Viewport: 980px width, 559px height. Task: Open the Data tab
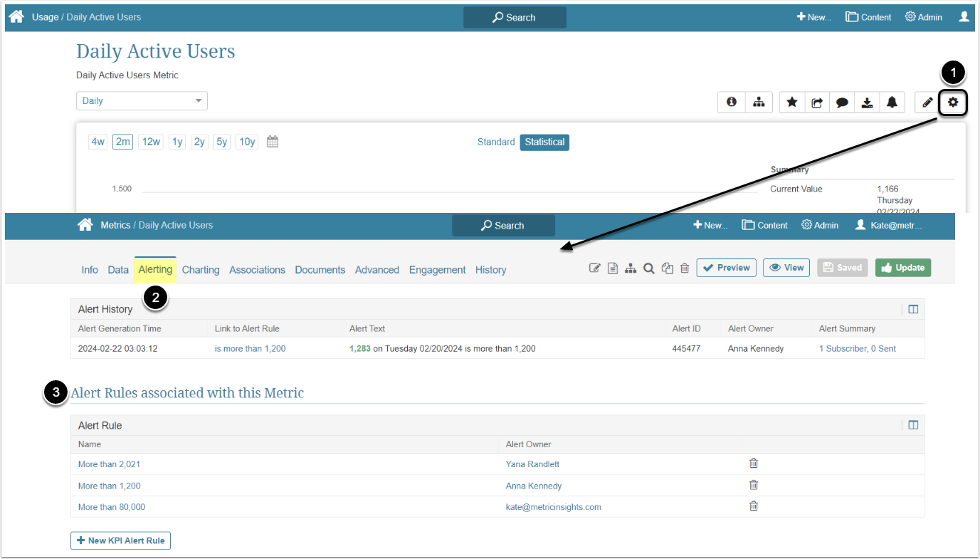point(118,270)
